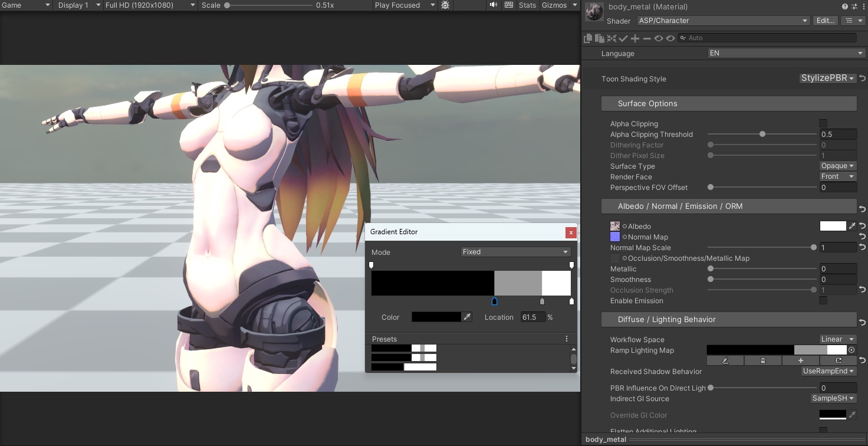Screen dimensions: 868x446
Task: Open the Shader ASP/Character dropdown
Action: coord(722,21)
